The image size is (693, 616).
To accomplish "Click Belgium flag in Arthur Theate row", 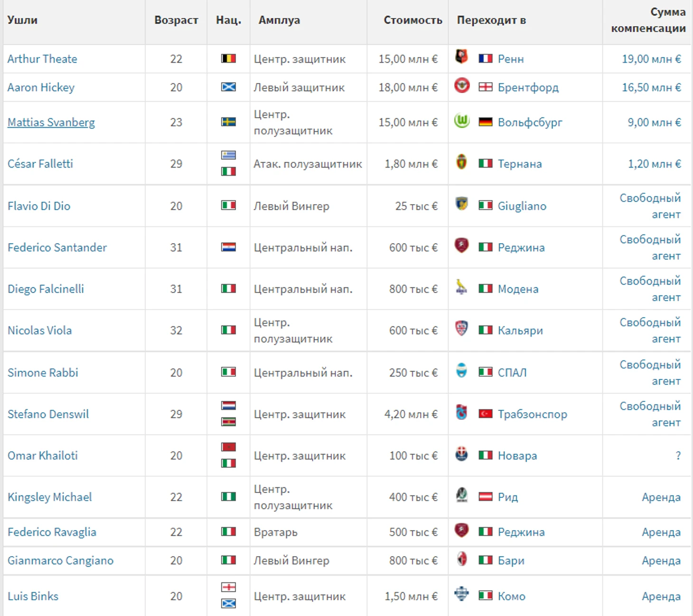I will tap(228, 59).
